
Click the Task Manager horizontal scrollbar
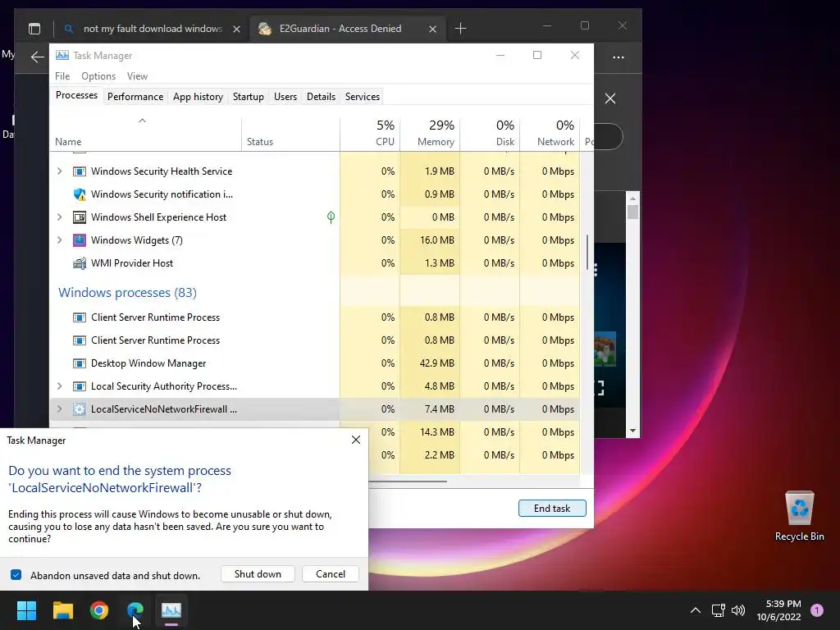tap(407, 481)
